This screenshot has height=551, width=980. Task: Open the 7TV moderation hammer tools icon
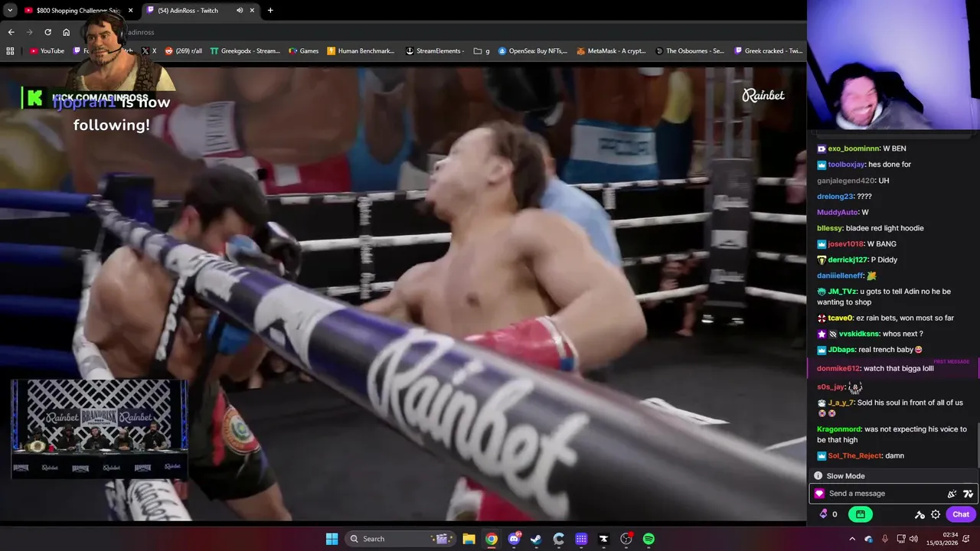920,514
